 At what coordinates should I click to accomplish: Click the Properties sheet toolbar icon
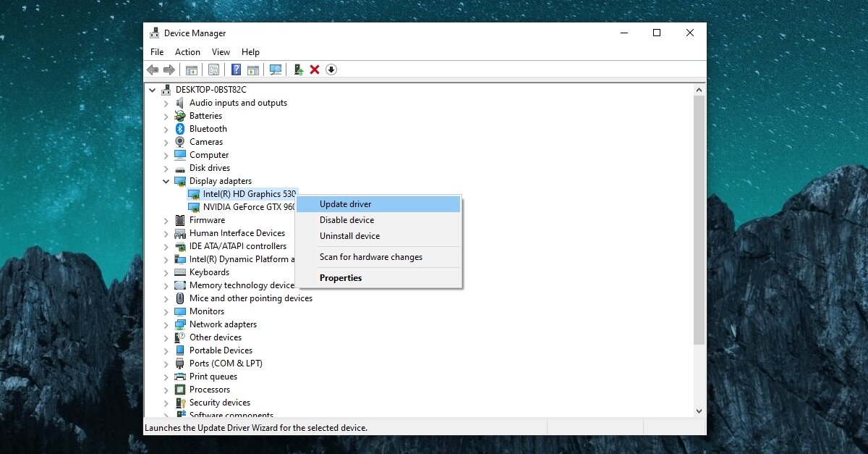(213, 70)
